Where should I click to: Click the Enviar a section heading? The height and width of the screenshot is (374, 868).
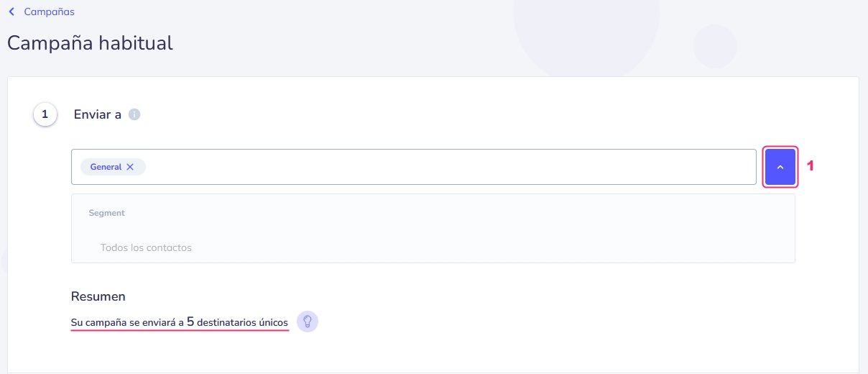coord(98,114)
